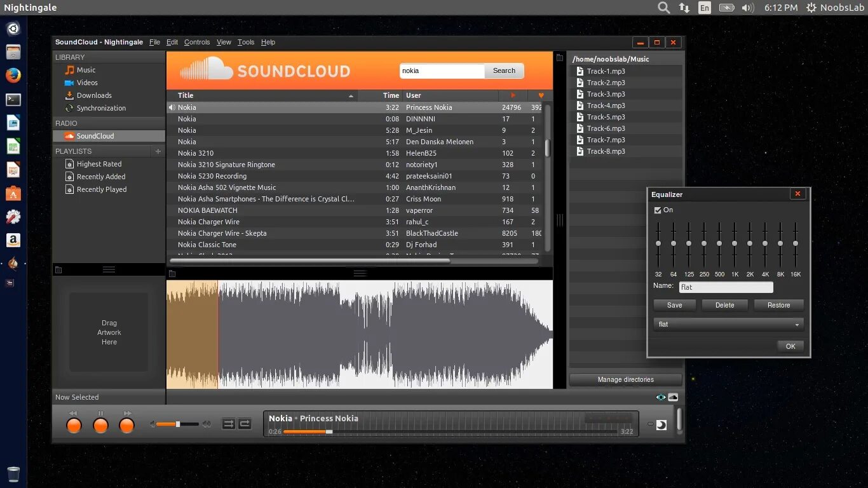Uncheck the equalizer On checkbox
This screenshot has width=868, height=488.
click(x=658, y=210)
